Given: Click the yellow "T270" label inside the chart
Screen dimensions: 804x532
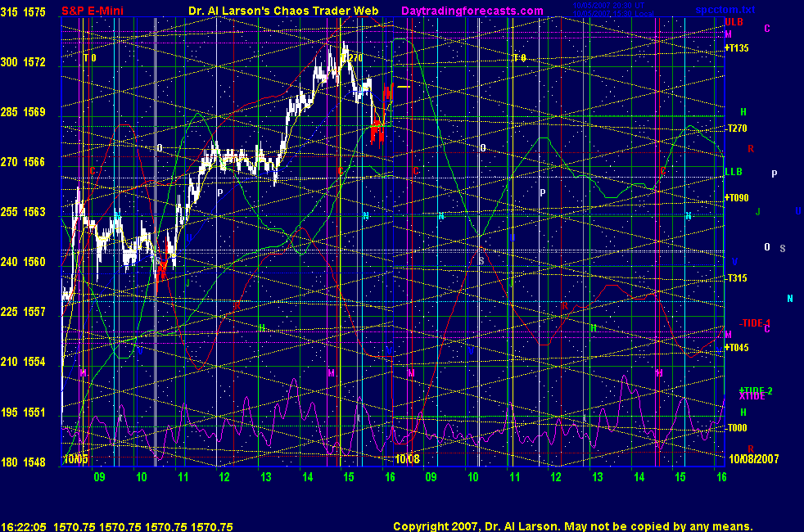Looking at the screenshot, I should pos(352,58).
